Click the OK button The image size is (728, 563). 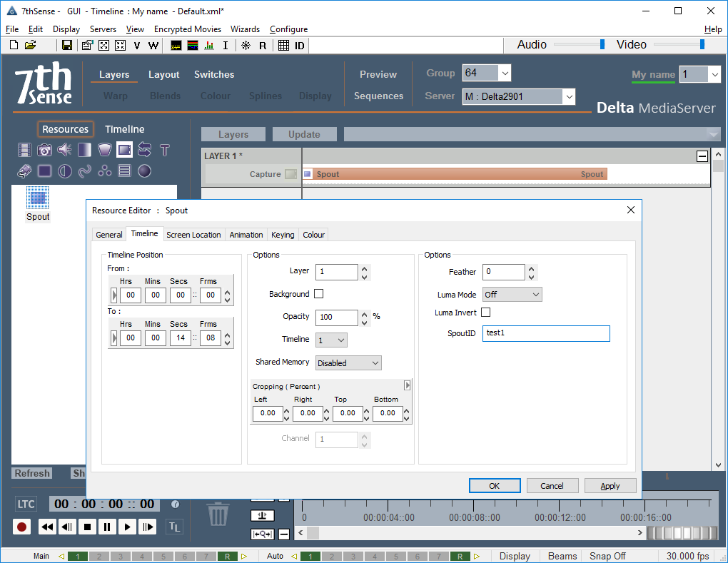point(495,486)
